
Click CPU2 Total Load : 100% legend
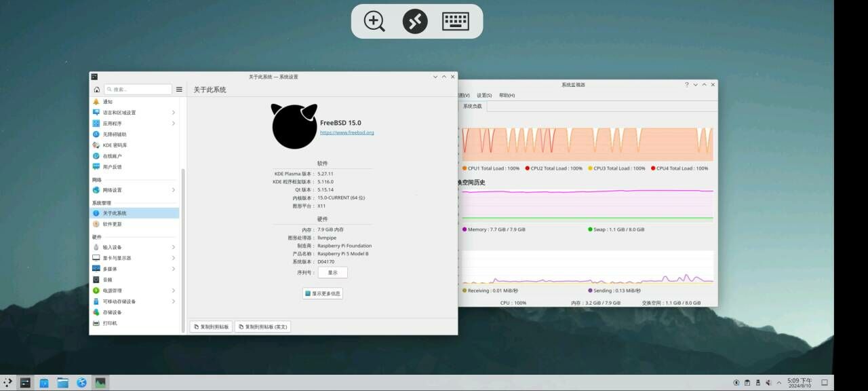[x=553, y=168]
